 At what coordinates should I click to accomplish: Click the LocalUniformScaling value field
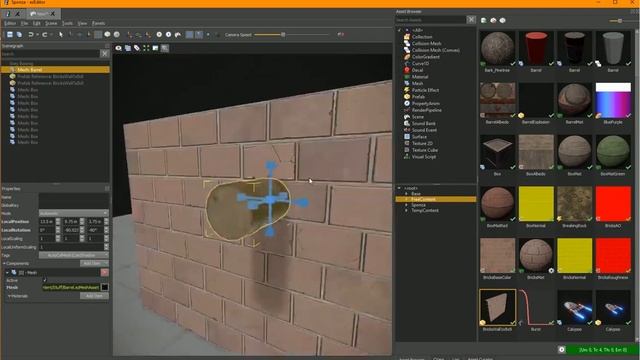pyautogui.click(x=71, y=247)
